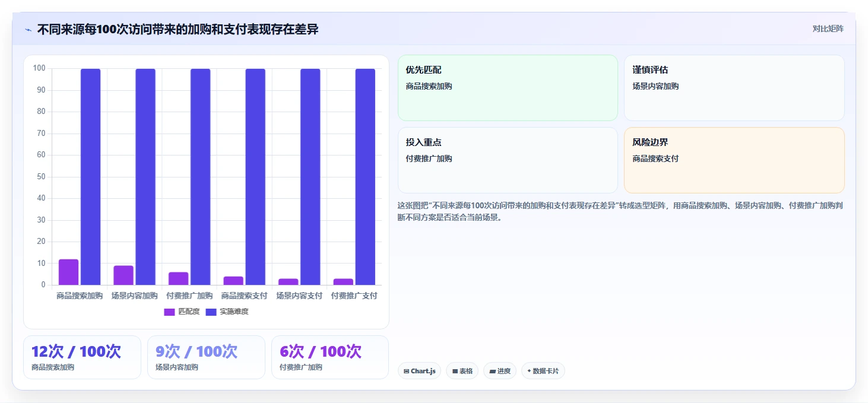Screen dimensions: 868x403
Task: Click the 商品搜索支付 axis label
Action: [245, 296]
